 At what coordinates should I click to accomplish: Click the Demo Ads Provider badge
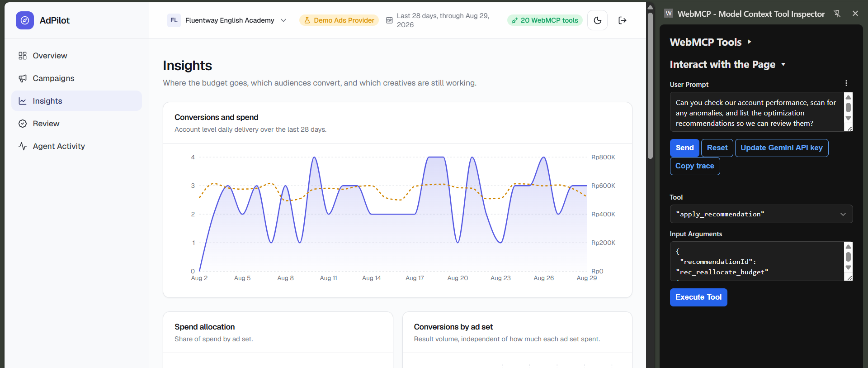pos(339,20)
